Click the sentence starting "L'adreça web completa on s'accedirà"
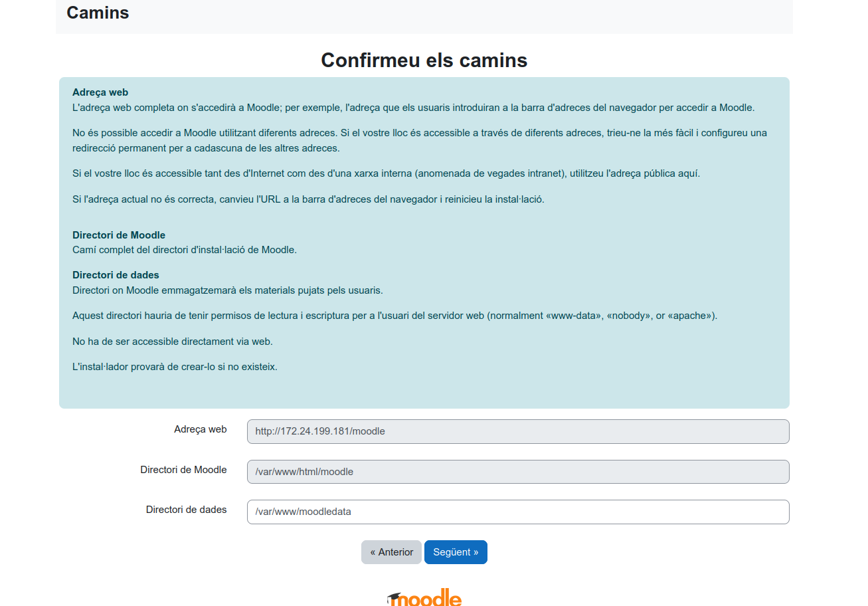Viewport: 868px width, 606px height. pyautogui.click(x=414, y=108)
